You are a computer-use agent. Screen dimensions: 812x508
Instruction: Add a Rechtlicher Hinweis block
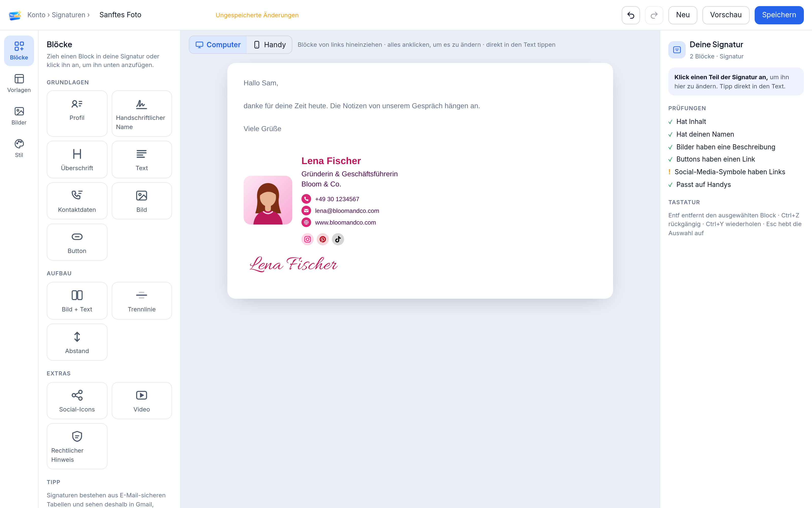tap(77, 446)
